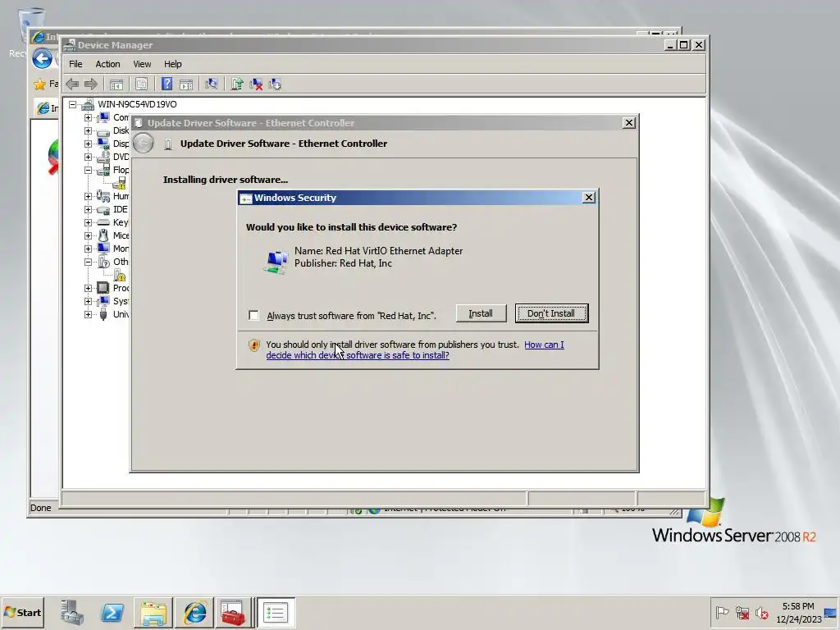Screen dimensions: 840x630
Task: Click the Properties toolbar icon
Action: 141,84
